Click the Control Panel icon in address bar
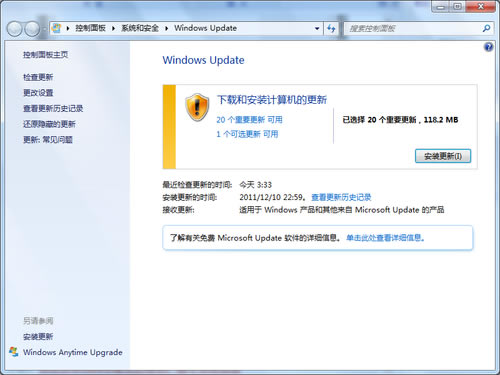Viewport: 500px width, 375px height. coord(57,28)
